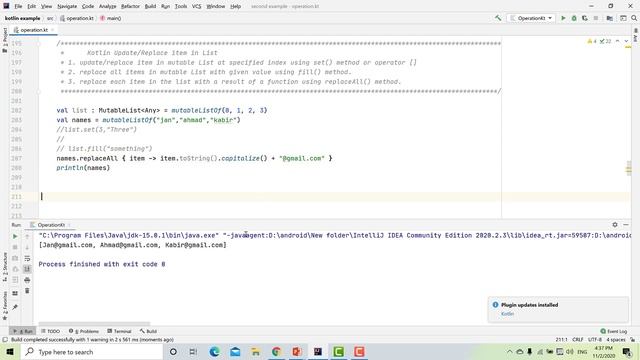Clear console output with trash icon

[x=27, y=291]
